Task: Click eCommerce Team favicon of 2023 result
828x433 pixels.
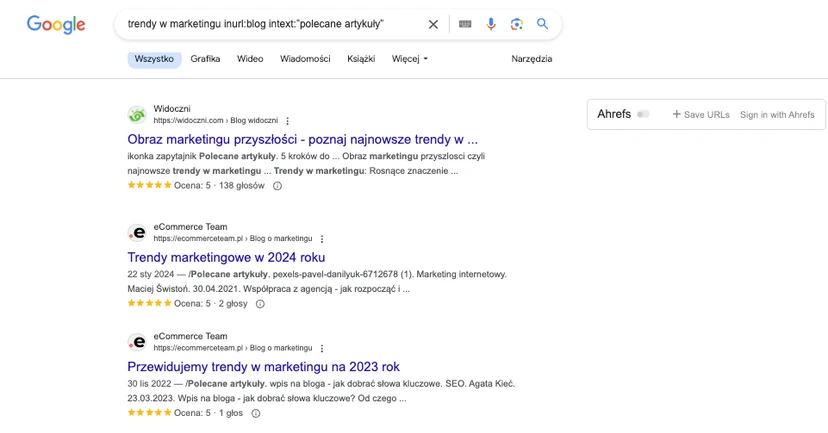Action: pyautogui.click(x=137, y=342)
